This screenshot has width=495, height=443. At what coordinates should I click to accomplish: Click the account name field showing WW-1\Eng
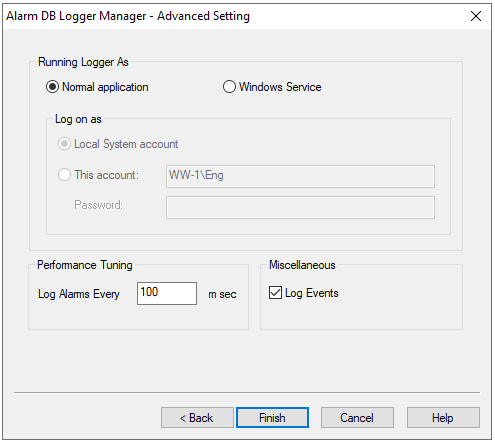coord(300,176)
